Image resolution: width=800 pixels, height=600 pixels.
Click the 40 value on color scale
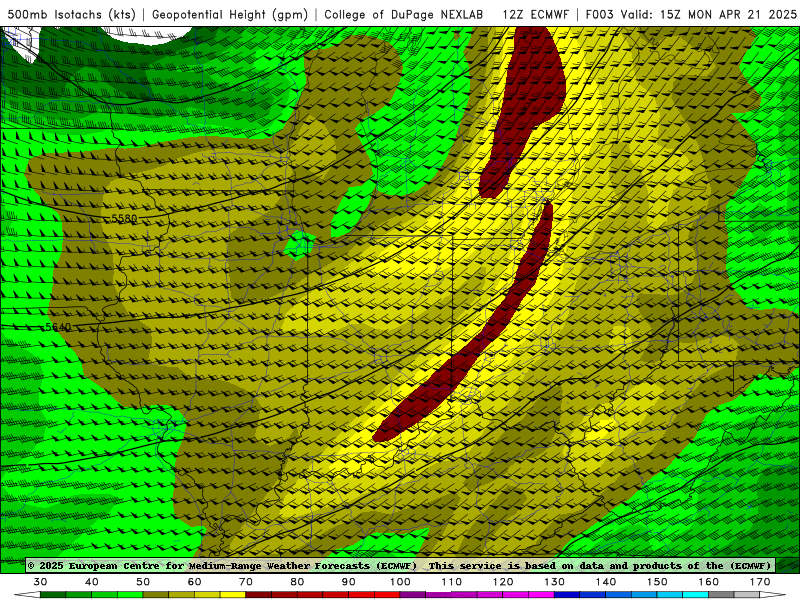coord(92,582)
